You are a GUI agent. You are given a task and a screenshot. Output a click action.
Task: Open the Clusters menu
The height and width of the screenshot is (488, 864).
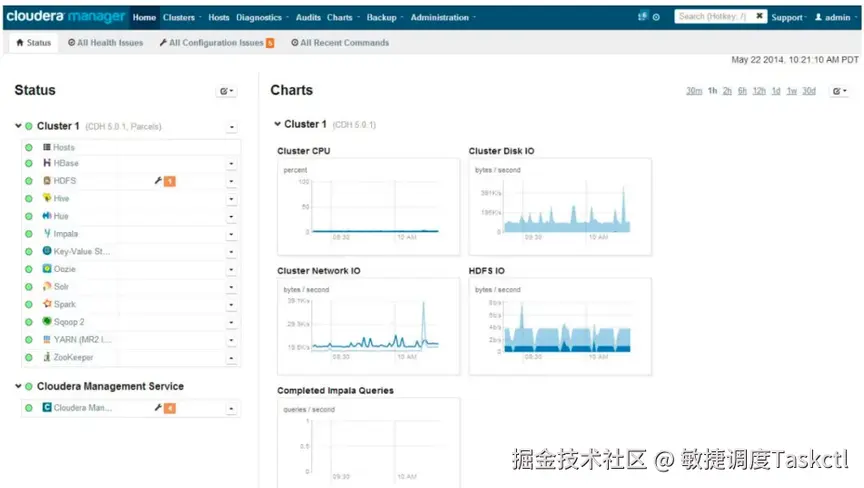(x=182, y=18)
